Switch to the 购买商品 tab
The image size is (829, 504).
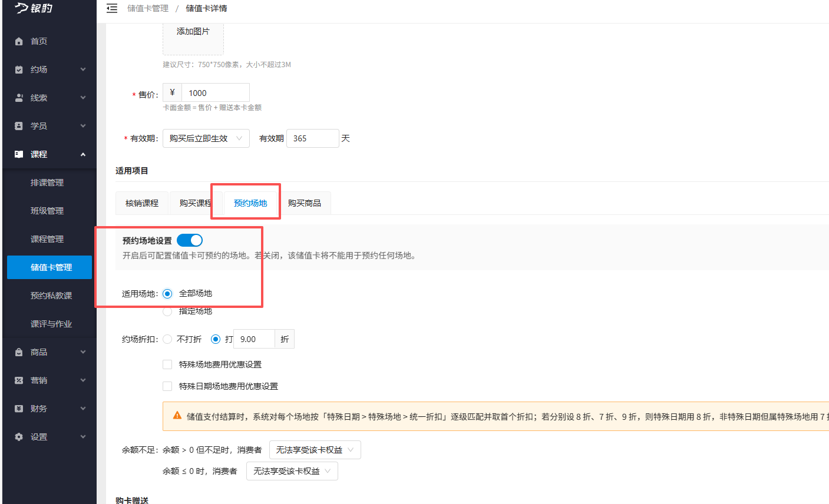click(x=305, y=202)
